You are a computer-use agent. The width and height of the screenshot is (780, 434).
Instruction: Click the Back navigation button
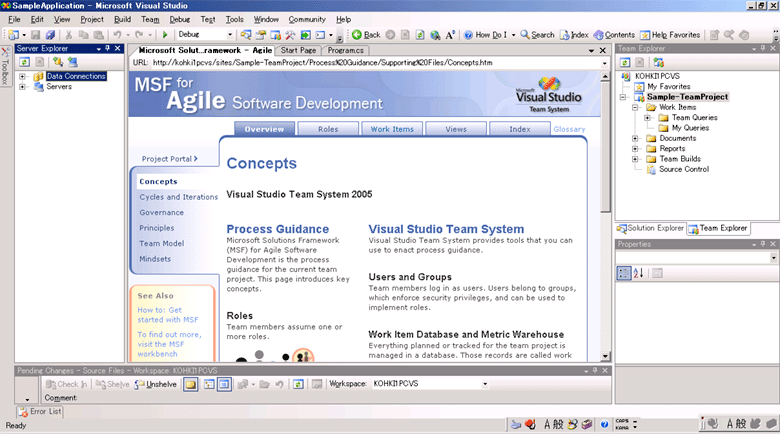366,35
